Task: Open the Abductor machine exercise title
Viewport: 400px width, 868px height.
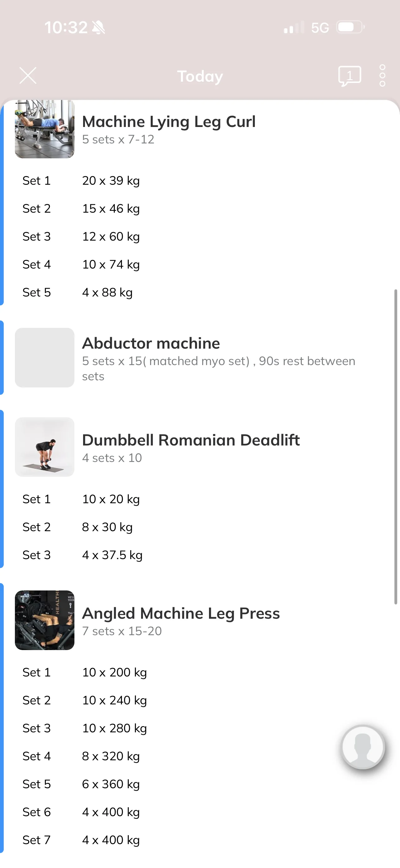Action: pyautogui.click(x=151, y=343)
